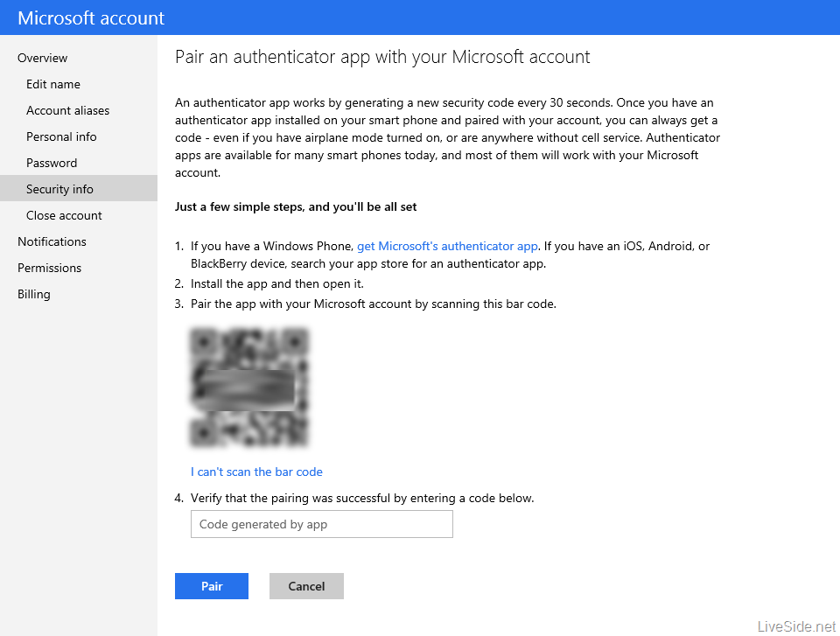This screenshot has height=636, width=840.
Task: Click I can't scan the bar code
Action: pos(256,472)
